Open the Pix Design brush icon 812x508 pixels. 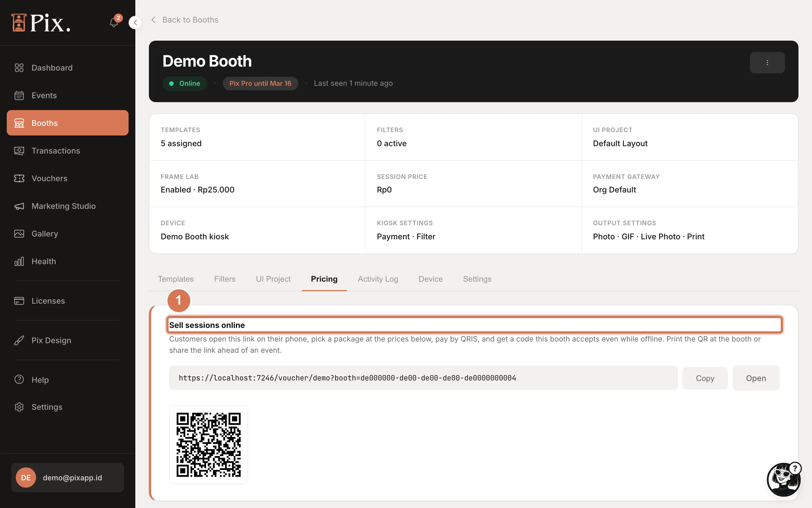[x=19, y=340]
